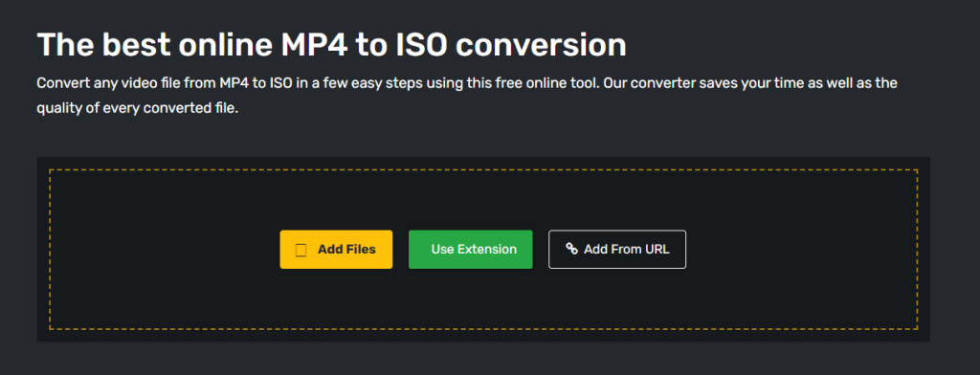
Task: Click the description text starting "Convert any video file"
Action: [467, 96]
